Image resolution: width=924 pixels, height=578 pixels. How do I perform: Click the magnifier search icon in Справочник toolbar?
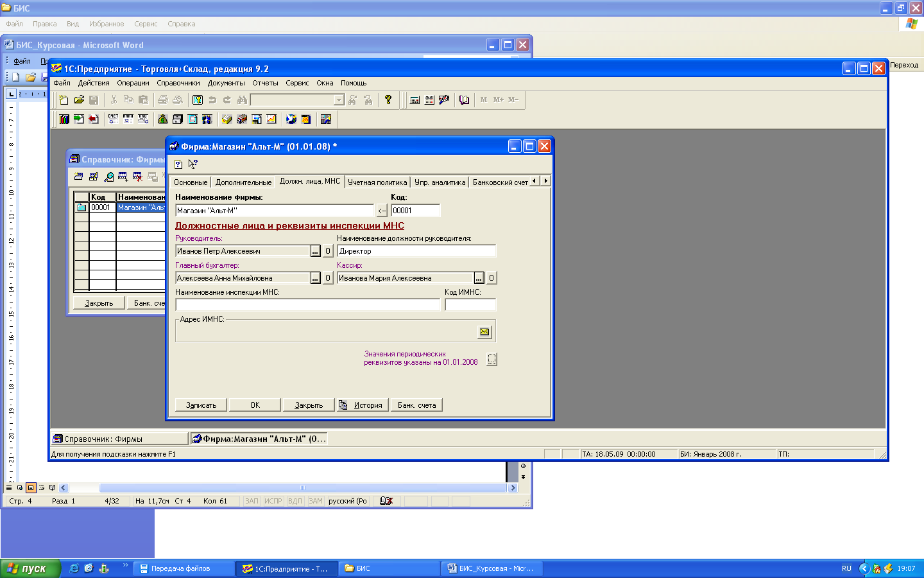click(x=109, y=177)
